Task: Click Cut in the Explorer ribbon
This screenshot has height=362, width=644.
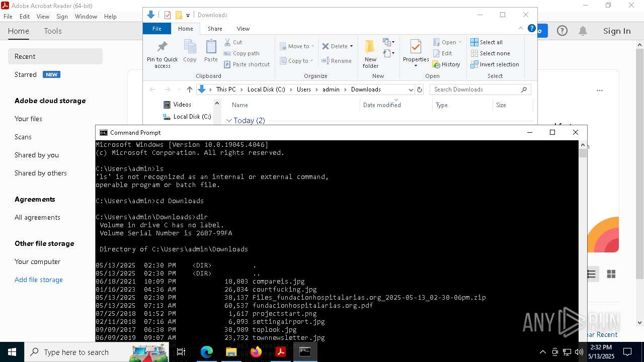Action: [233, 42]
